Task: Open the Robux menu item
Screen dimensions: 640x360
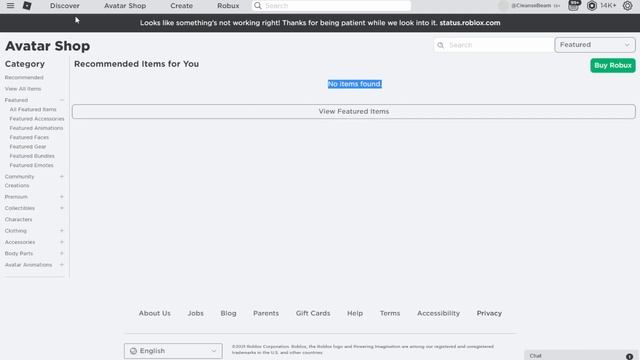Action: tap(228, 6)
